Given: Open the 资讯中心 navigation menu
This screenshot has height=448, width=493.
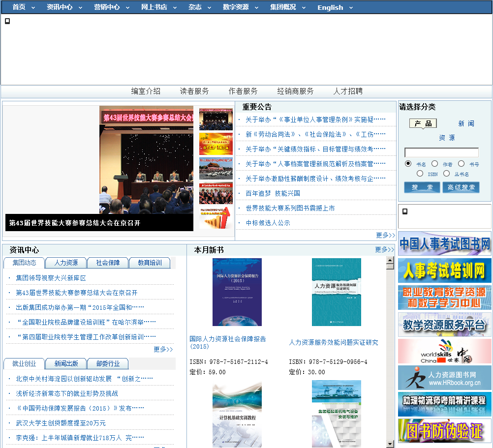Looking at the screenshot, I should pyautogui.click(x=60, y=7).
